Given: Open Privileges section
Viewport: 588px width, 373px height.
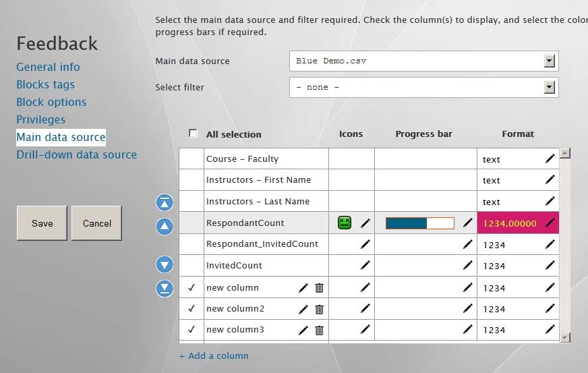Looking at the screenshot, I should [41, 119].
